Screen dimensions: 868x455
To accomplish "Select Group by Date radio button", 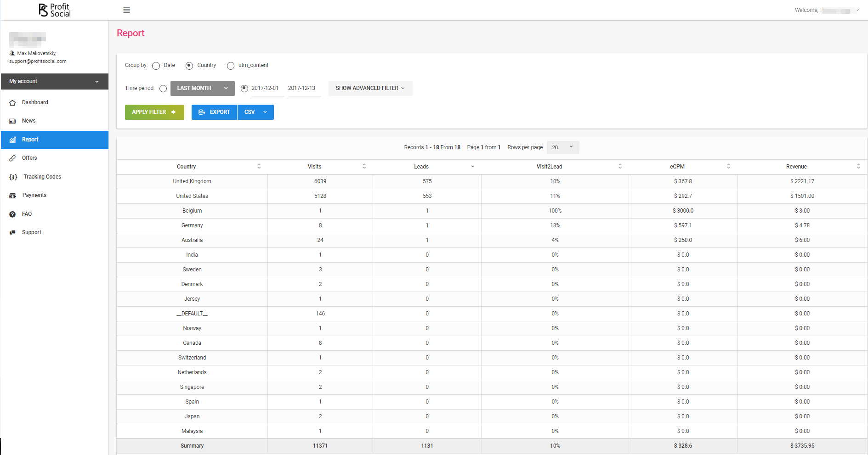I will click(x=156, y=66).
